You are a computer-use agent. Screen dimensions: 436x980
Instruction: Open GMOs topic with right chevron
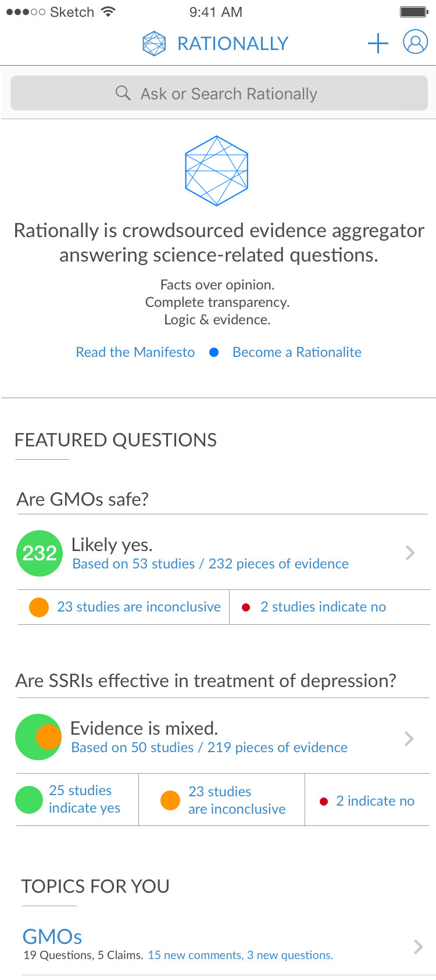point(418,947)
